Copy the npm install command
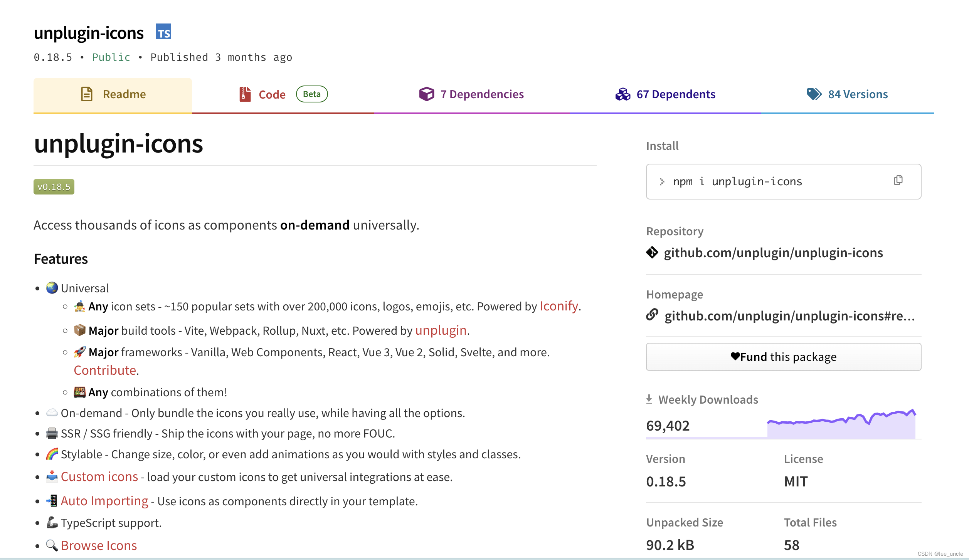Screen dimensions: 969x560 click(x=898, y=180)
